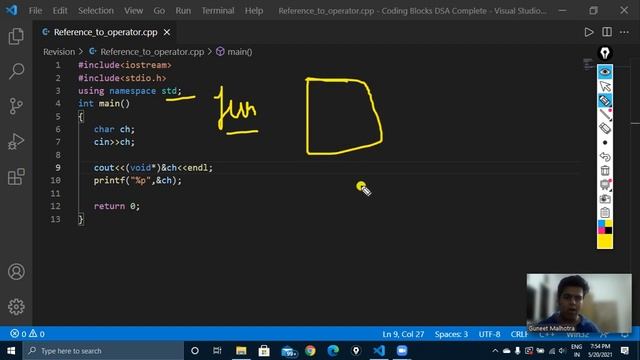The width and height of the screenshot is (640, 360).
Task: Open File Explorer from the taskbar
Action: coord(241,351)
